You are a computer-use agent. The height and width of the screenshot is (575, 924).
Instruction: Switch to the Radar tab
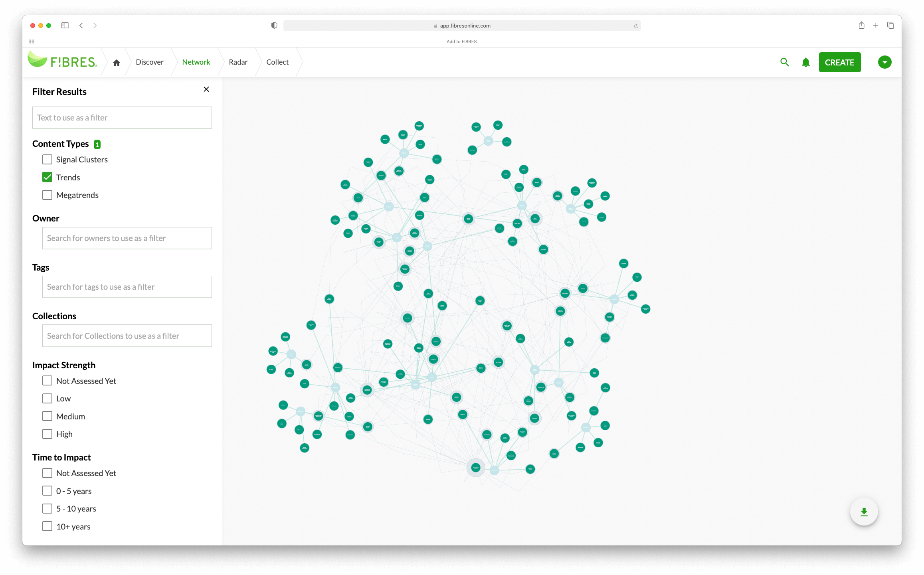tap(238, 61)
